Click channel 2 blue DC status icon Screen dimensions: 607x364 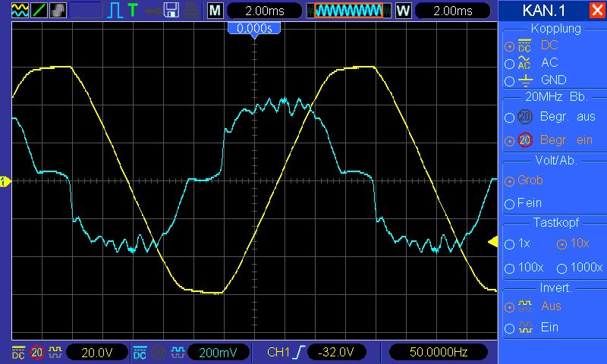pos(140,353)
